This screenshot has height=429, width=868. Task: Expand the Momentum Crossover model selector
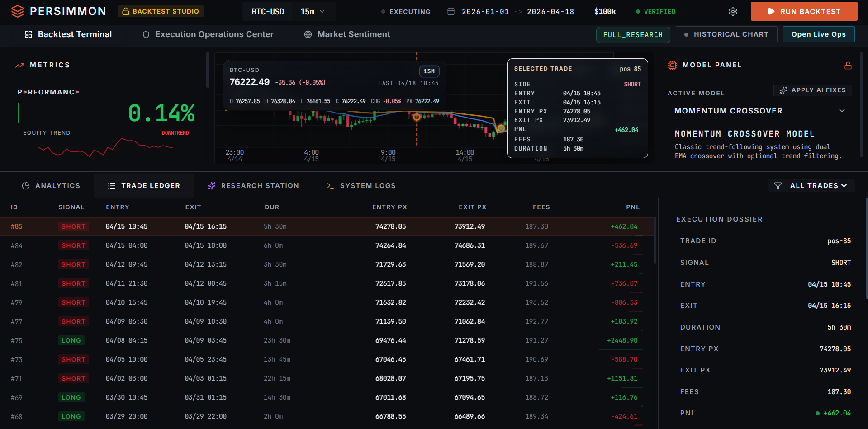pos(760,111)
